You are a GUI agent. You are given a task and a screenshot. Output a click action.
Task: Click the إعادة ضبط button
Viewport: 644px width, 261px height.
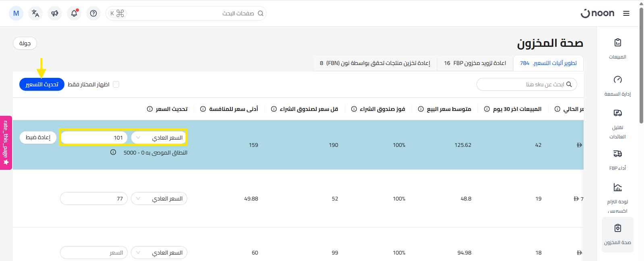[38, 138]
